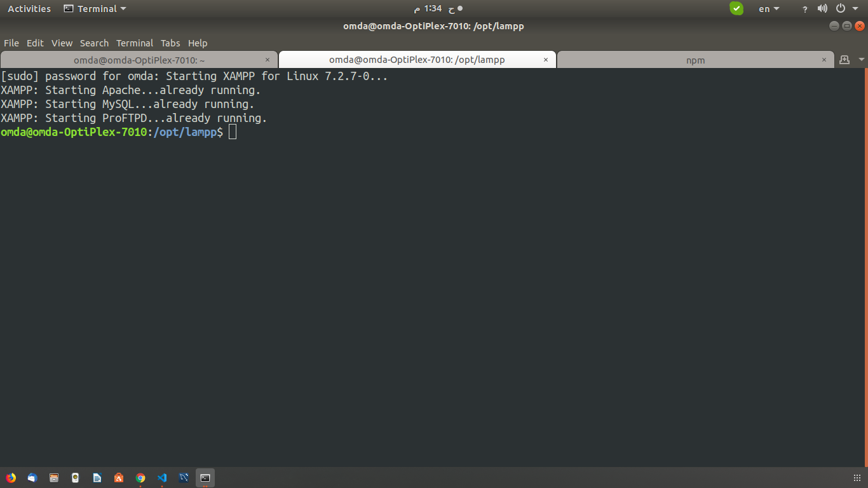Open the volume speaker indicator

coord(822,8)
